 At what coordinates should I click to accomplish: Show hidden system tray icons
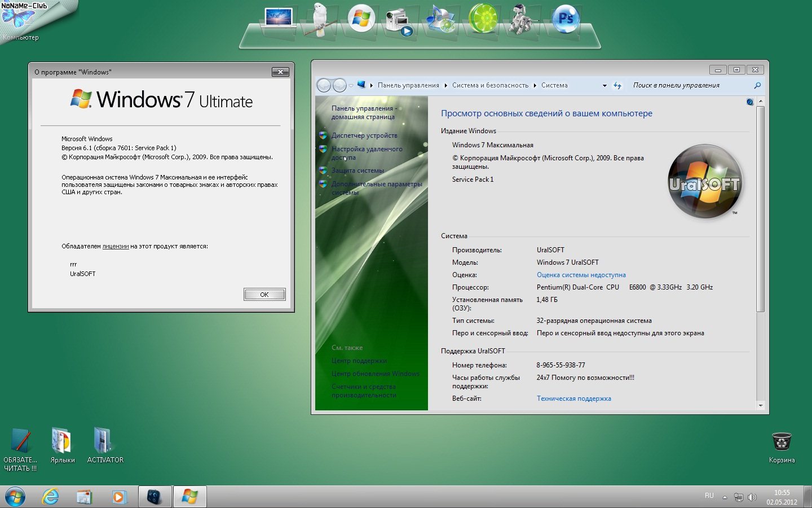coord(725,497)
